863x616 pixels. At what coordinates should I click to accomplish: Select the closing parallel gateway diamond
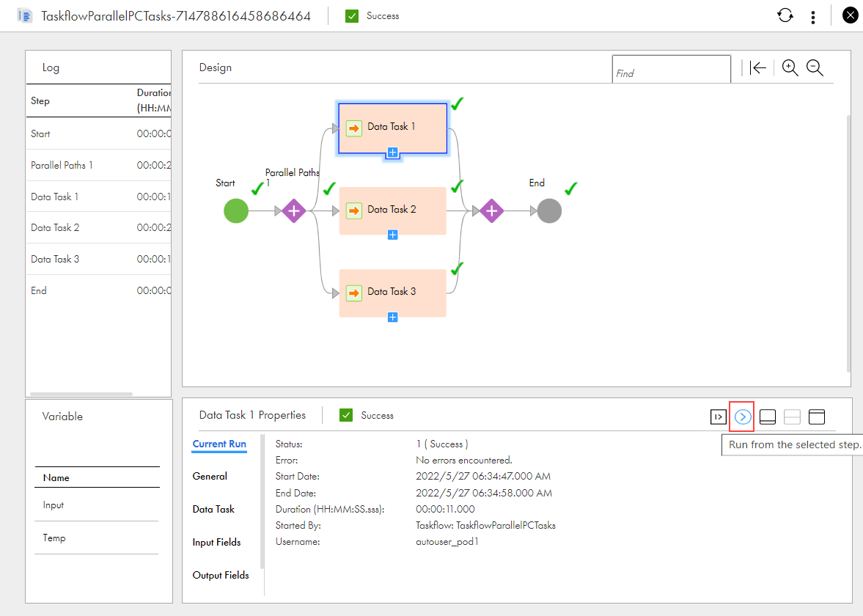pyautogui.click(x=491, y=211)
